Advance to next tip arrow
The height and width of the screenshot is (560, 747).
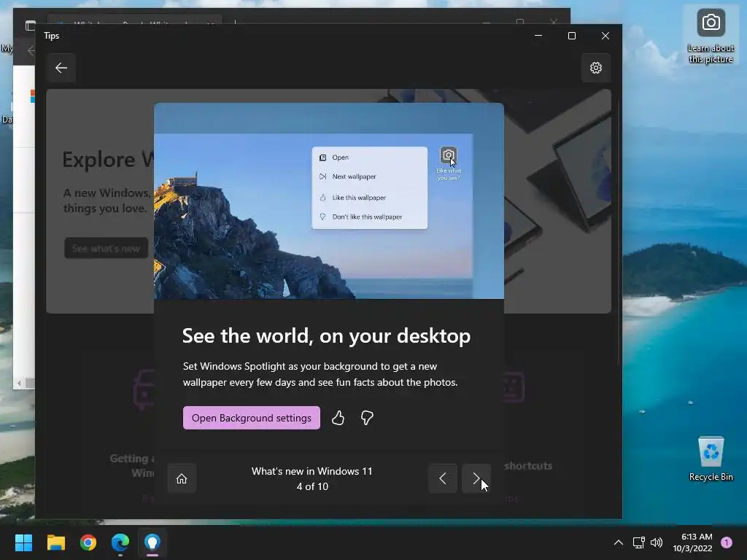click(x=476, y=478)
